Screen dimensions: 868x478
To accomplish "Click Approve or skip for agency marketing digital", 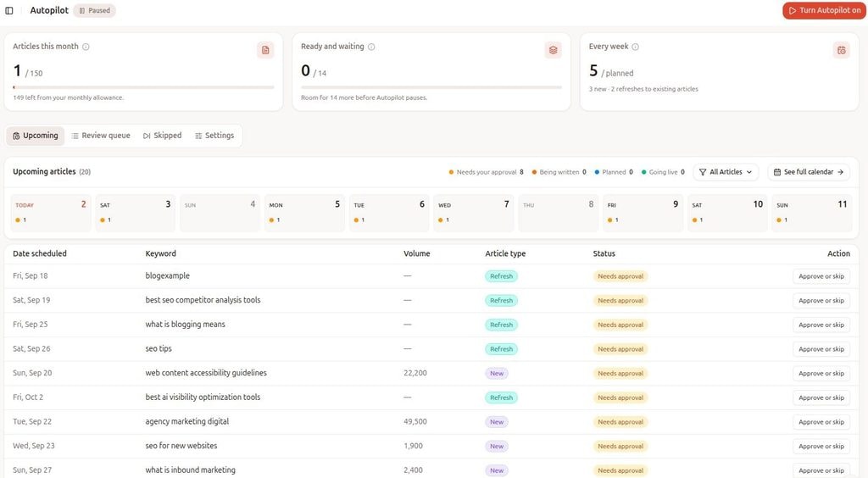I will [821, 422].
